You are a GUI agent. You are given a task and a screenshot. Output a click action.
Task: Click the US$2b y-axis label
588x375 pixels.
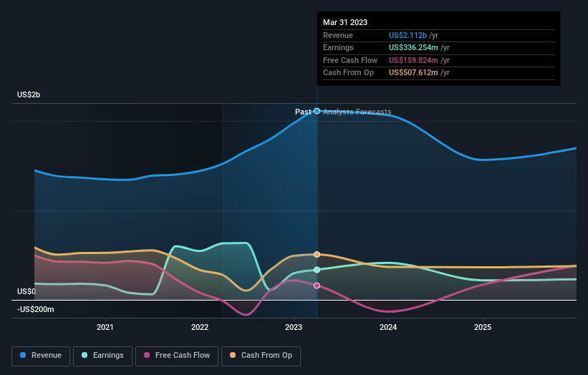pyautogui.click(x=29, y=94)
